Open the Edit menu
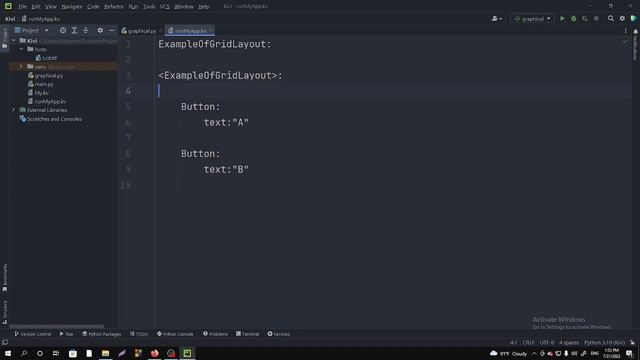This screenshot has width=640, height=360. click(x=36, y=7)
